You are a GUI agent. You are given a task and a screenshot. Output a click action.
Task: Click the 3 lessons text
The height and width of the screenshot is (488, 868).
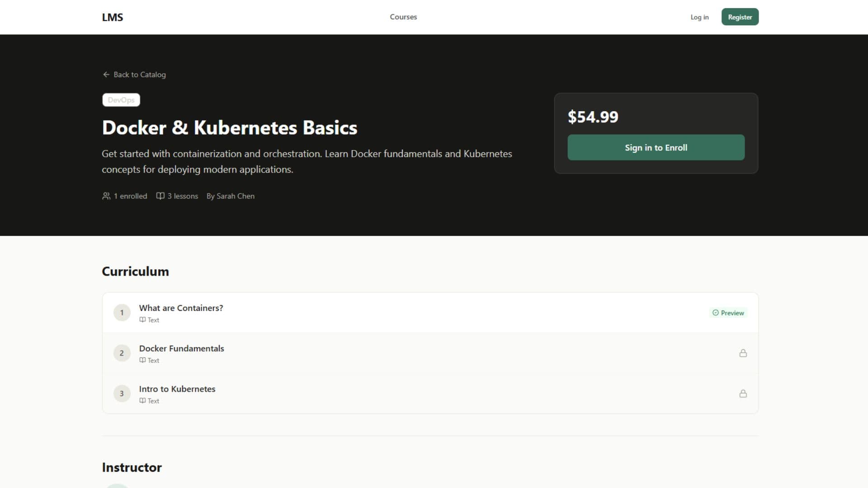point(183,196)
